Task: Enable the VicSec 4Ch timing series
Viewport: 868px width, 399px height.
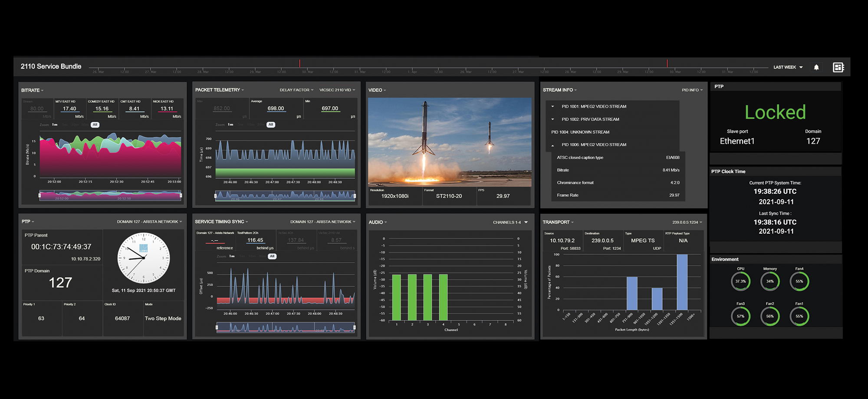Action: 296,240
